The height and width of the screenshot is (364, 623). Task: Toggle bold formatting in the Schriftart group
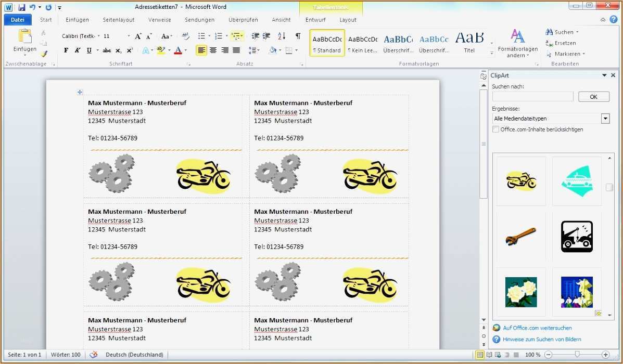click(66, 50)
